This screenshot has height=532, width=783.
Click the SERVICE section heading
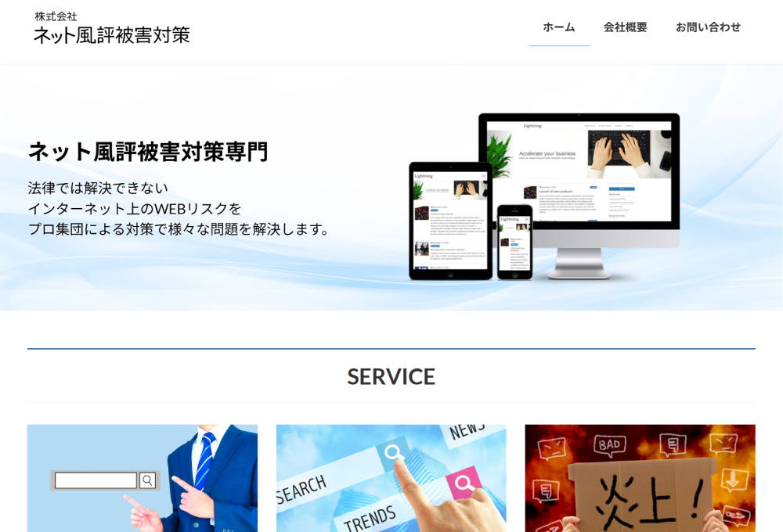[391, 376]
